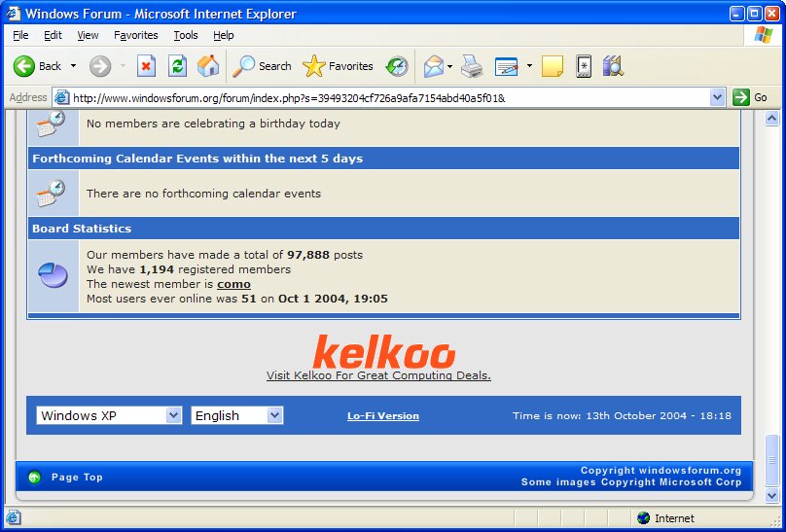This screenshot has width=786, height=532.
Task: Click the Edit page toolbar icon
Action: pos(506,66)
